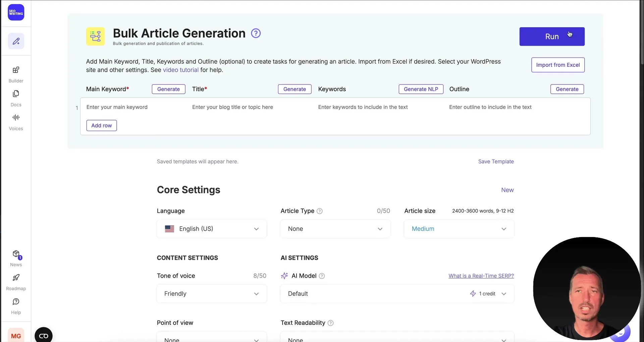Image resolution: width=644 pixels, height=342 pixels.
Task: Click the SEO Writing logo
Action: point(16,12)
